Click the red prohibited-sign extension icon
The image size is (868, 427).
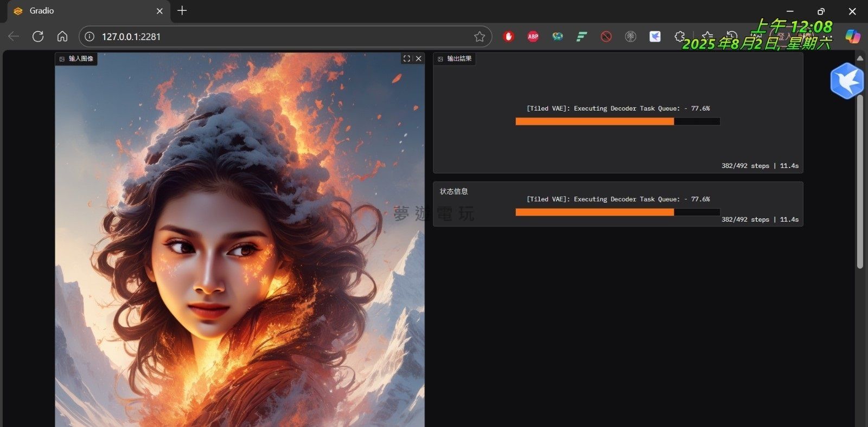click(606, 36)
